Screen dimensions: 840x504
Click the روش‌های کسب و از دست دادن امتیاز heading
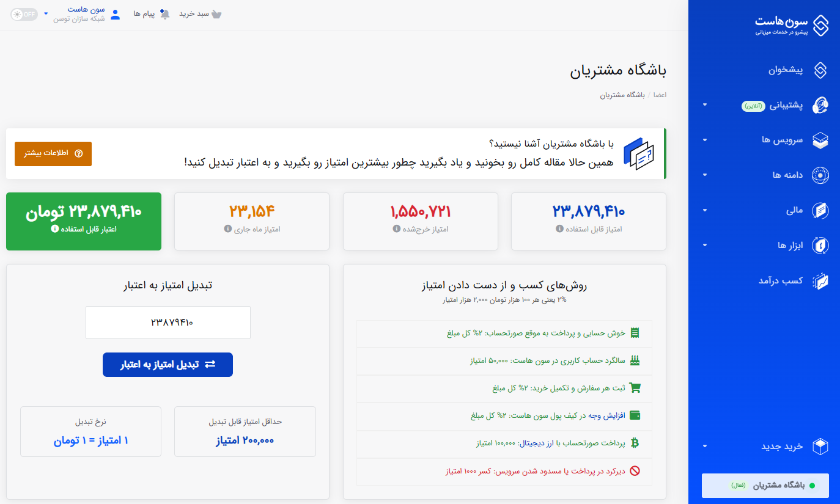tap(505, 285)
